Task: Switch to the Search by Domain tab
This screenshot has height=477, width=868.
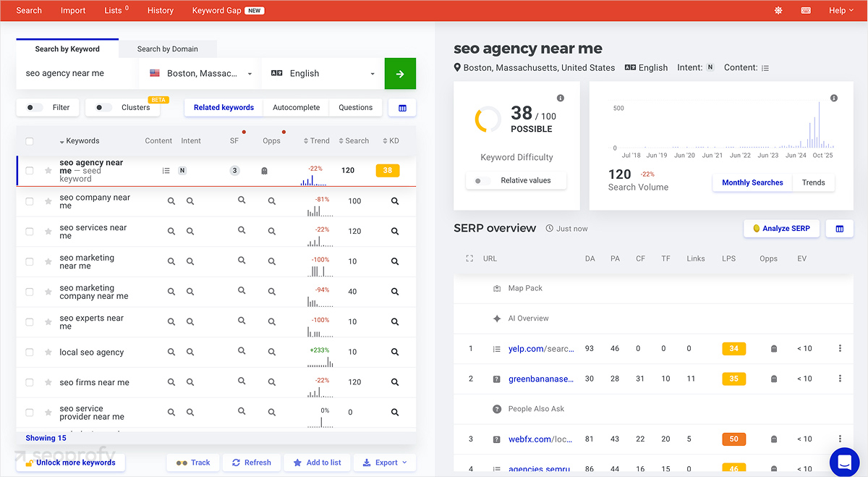Action: tap(168, 48)
